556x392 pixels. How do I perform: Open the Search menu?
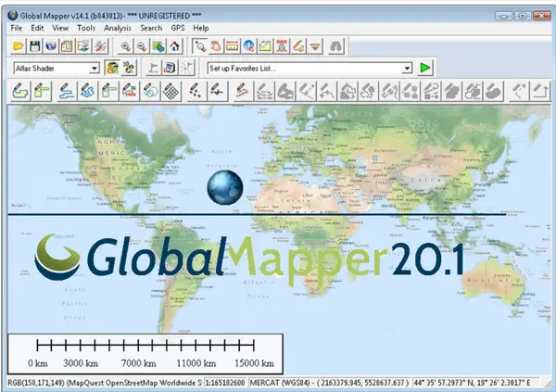[x=151, y=28]
